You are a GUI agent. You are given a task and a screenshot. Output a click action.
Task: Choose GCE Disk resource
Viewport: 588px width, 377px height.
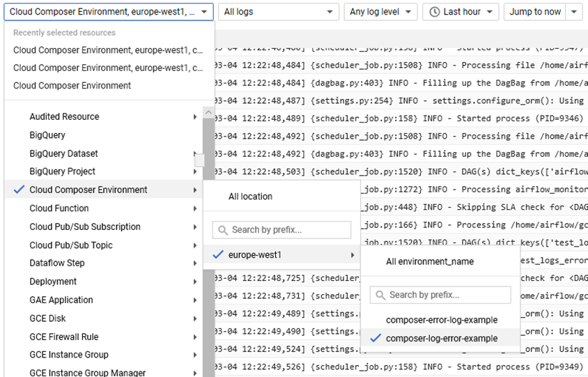47,318
